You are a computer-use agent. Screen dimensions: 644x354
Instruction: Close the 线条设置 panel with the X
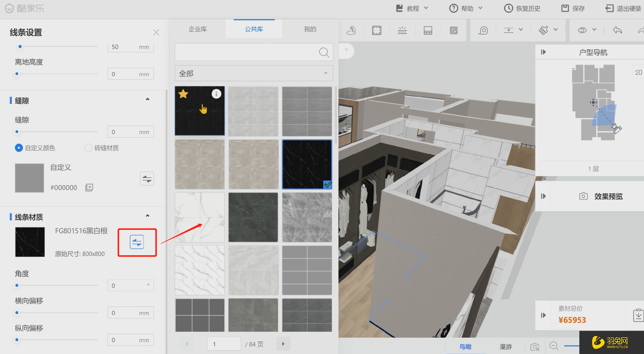point(156,32)
